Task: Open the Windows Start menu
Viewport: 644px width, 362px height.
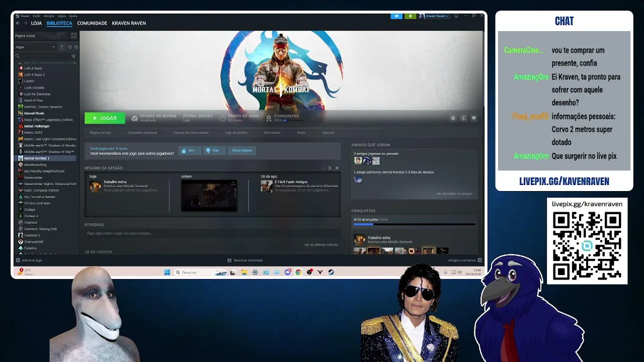Action: (167, 273)
